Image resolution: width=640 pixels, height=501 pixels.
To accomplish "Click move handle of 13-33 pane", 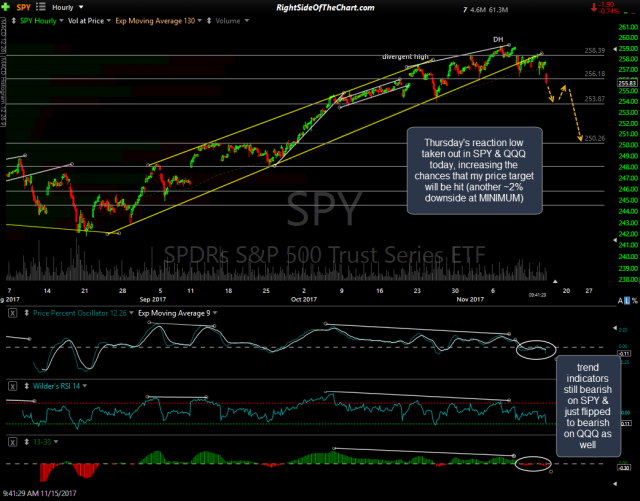I will [27, 442].
